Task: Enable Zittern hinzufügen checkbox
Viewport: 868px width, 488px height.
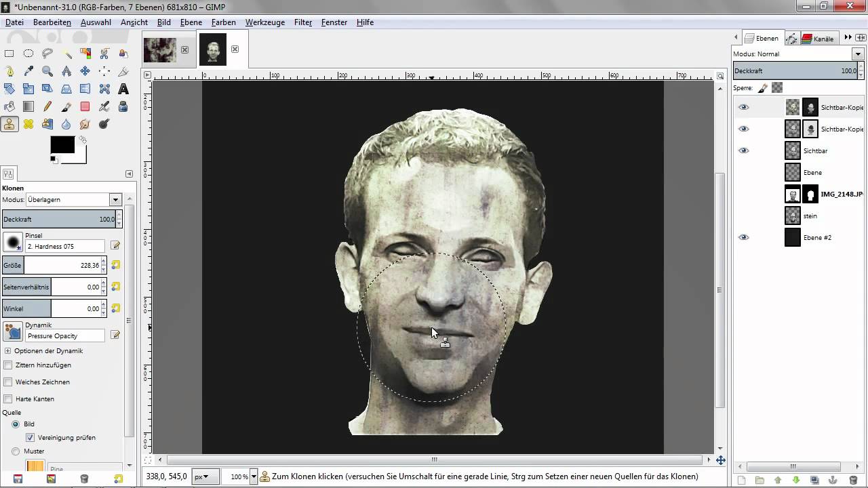Action: click(x=8, y=365)
